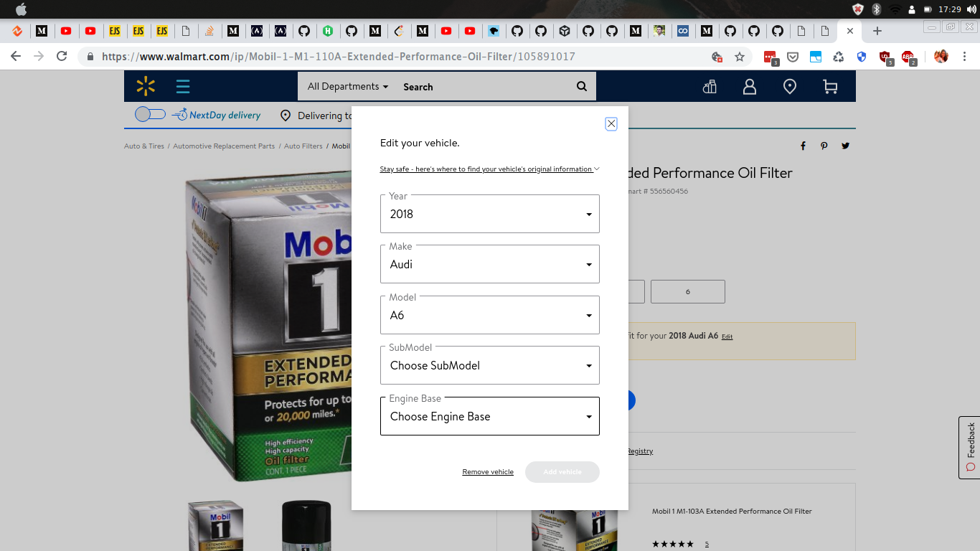Open the uBlock Origin extension icon
Viewport: 980px width, 551px height.
coord(885,57)
